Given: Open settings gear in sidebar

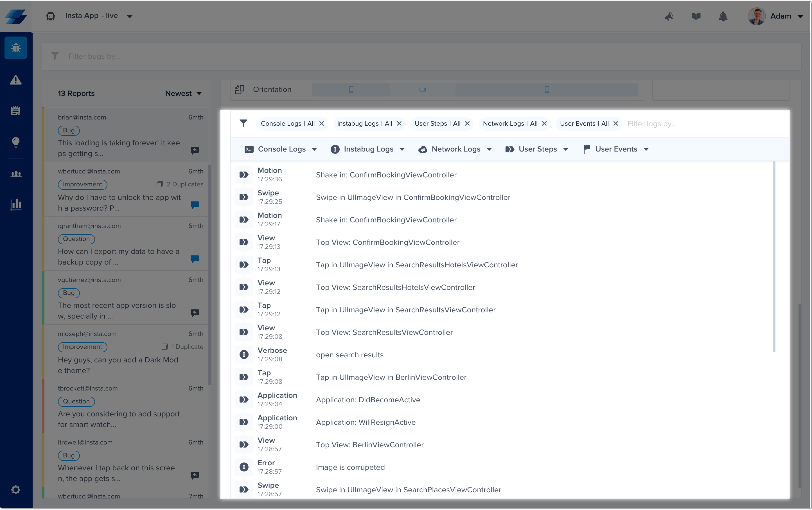Looking at the screenshot, I should click(16, 489).
